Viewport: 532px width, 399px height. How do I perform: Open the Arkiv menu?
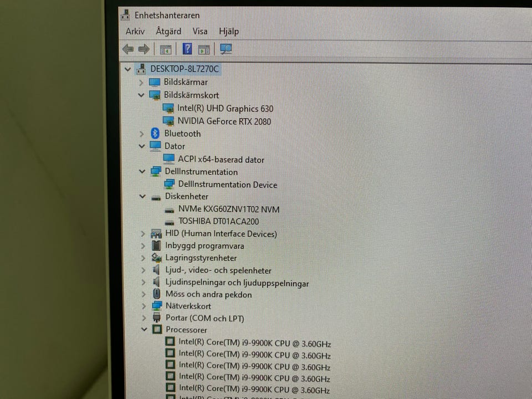pyautogui.click(x=135, y=31)
